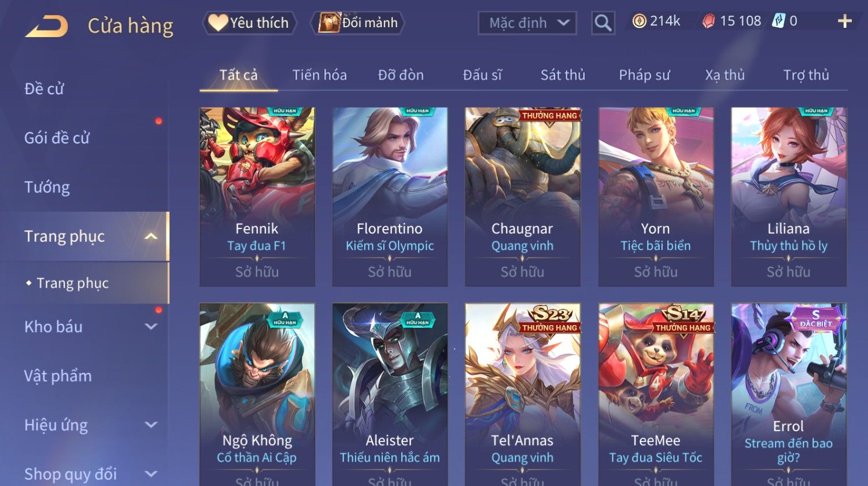Open Tướng in the sidebar
Viewport: 868px width, 486px height.
47,187
